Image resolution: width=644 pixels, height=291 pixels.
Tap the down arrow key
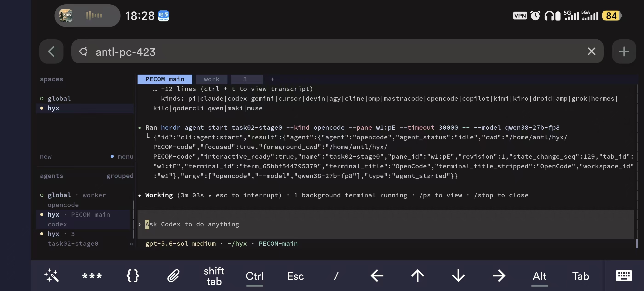(458, 276)
